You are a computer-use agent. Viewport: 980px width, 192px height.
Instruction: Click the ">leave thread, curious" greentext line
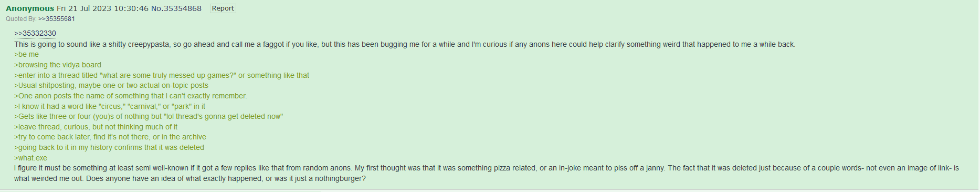(96, 127)
